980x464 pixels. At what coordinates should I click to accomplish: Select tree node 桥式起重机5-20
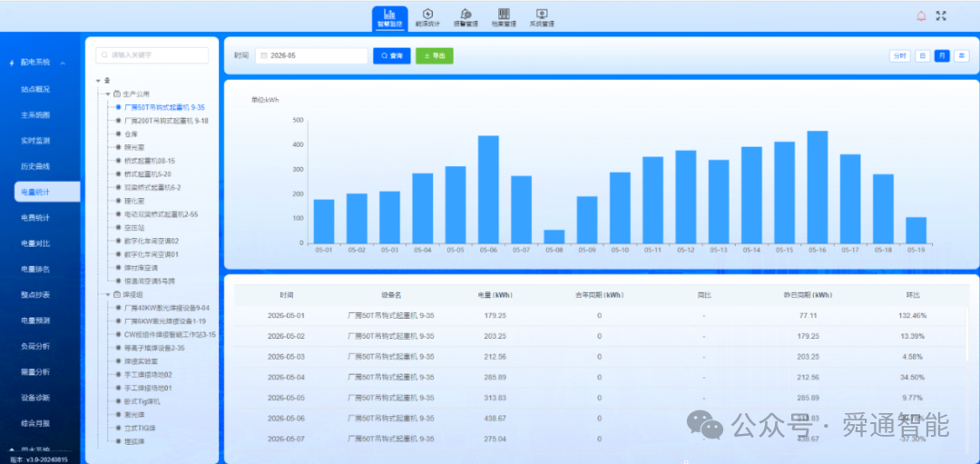[x=148, y=173]
